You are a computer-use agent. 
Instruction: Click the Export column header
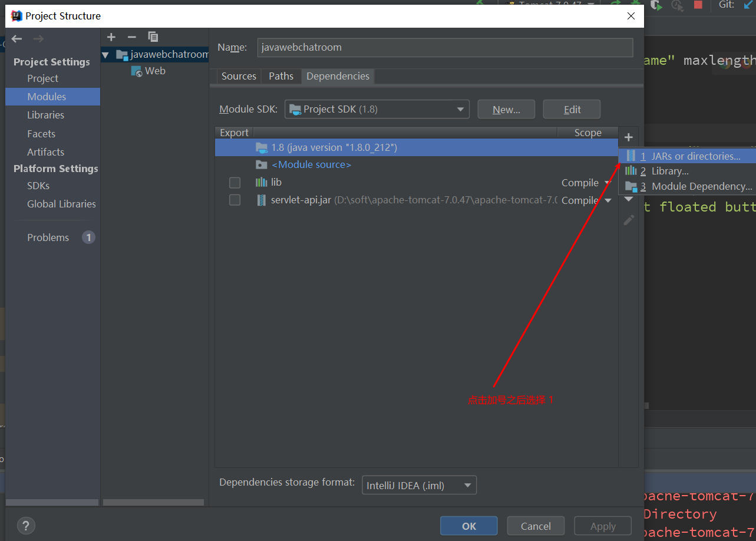coord(235,133)
